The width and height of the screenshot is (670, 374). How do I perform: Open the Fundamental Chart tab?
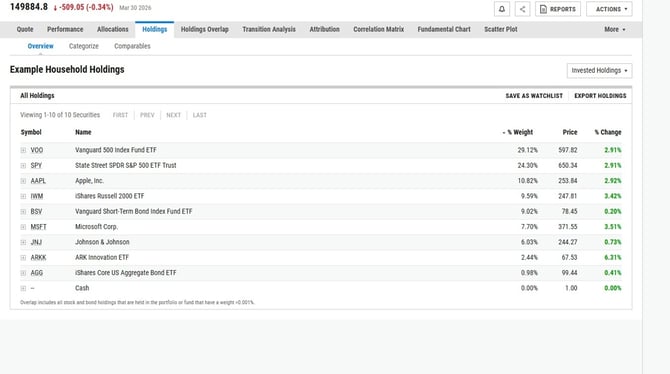pos(444,29)
